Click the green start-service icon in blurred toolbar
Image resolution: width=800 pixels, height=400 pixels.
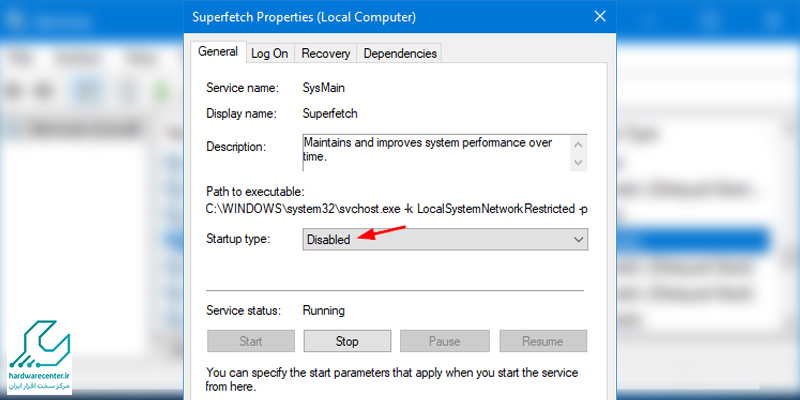tap(163, 92)
